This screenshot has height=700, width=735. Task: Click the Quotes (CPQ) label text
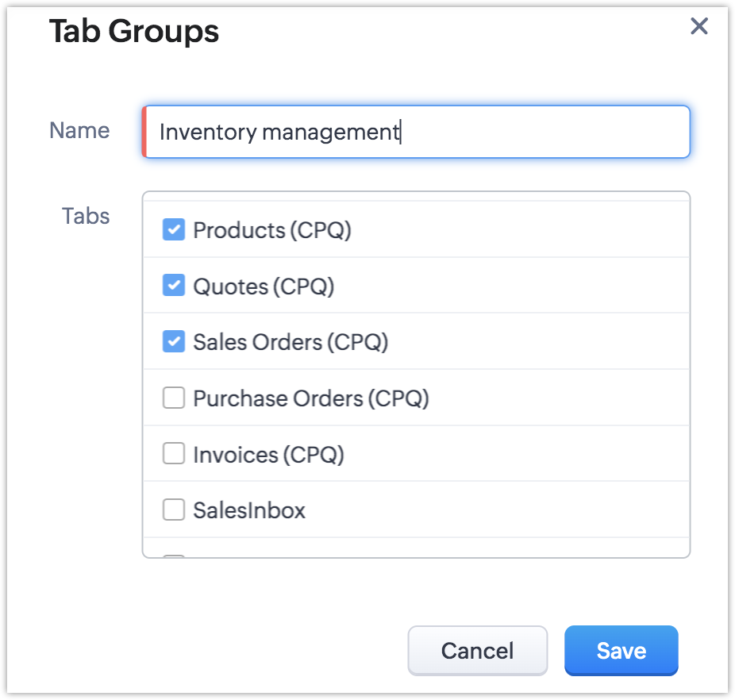(x=264, y=286)
